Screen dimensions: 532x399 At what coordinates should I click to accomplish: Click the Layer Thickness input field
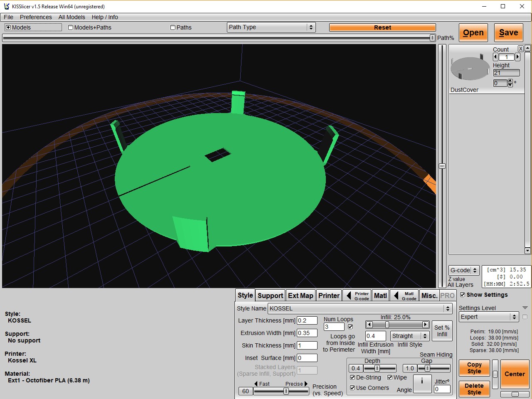[x=307, y=320]
